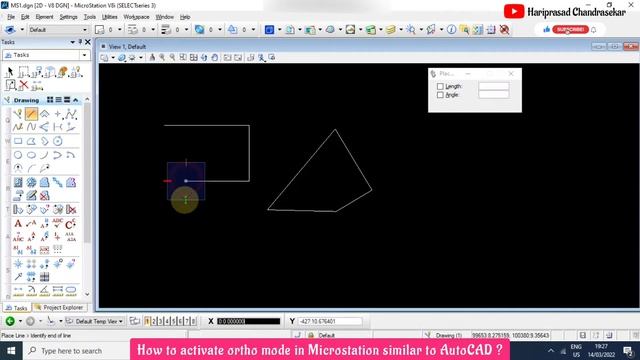
Task: Click the Delete Element red X tool
Action: pyautogui.click(x=24, y=85)
